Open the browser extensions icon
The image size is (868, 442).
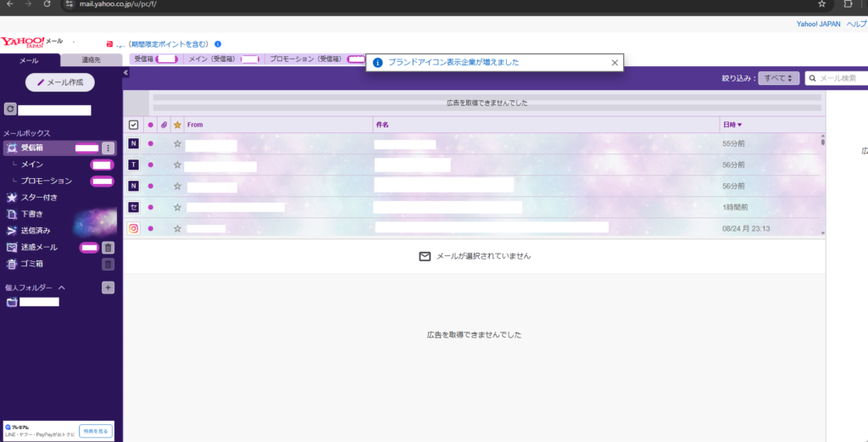pos(848,4)
